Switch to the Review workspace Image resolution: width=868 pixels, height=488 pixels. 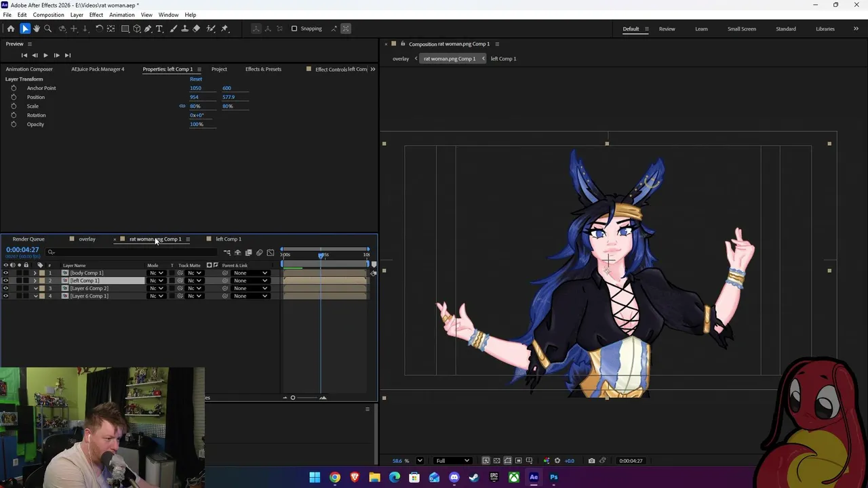coord(667,29)
